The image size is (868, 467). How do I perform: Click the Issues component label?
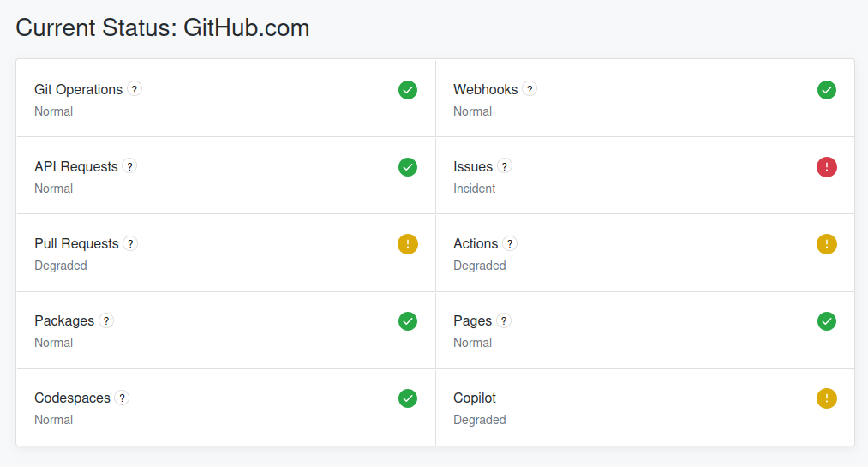point(473,166)
